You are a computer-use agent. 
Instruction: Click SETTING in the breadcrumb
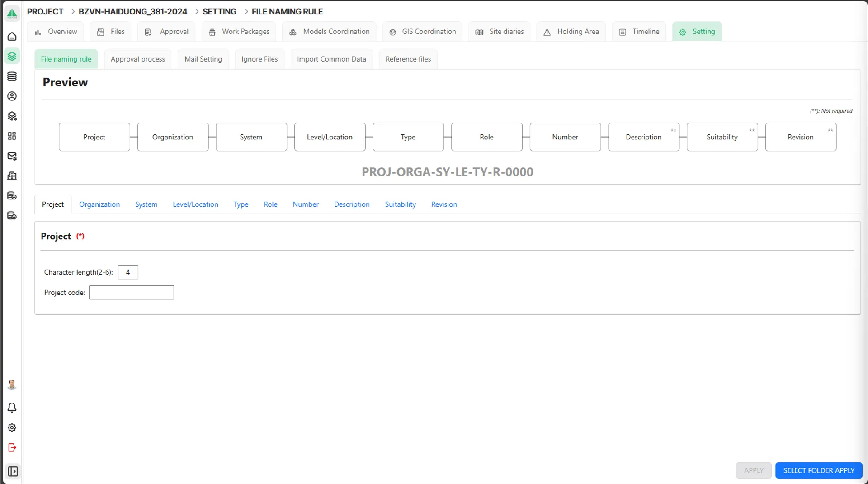pos(219,11)
